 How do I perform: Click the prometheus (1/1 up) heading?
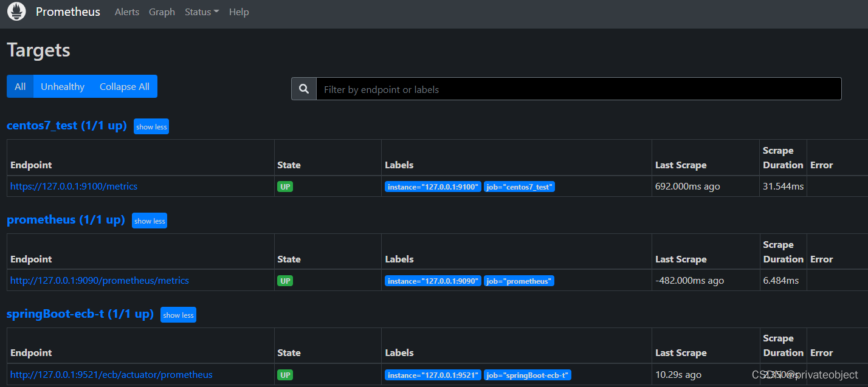(66, 220)
